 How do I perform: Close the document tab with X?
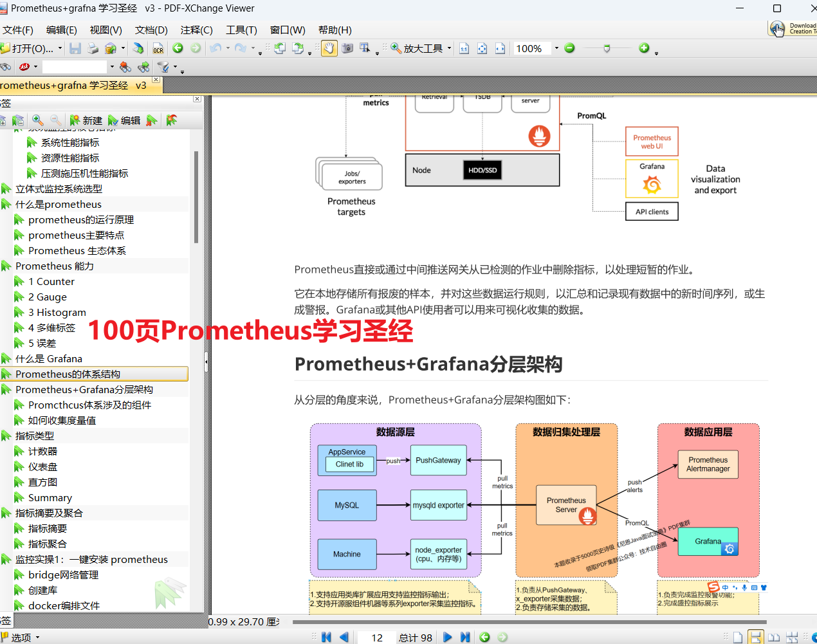pyautogui.click(x=156, y=79)
